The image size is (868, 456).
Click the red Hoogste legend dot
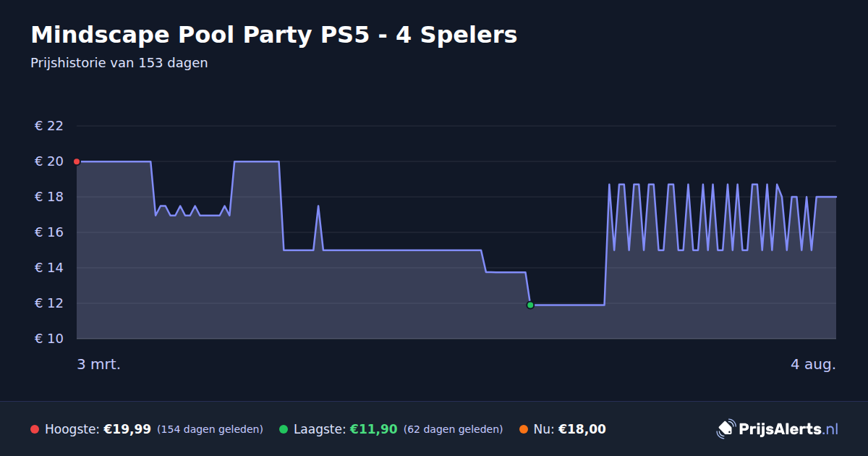(35, 429)
